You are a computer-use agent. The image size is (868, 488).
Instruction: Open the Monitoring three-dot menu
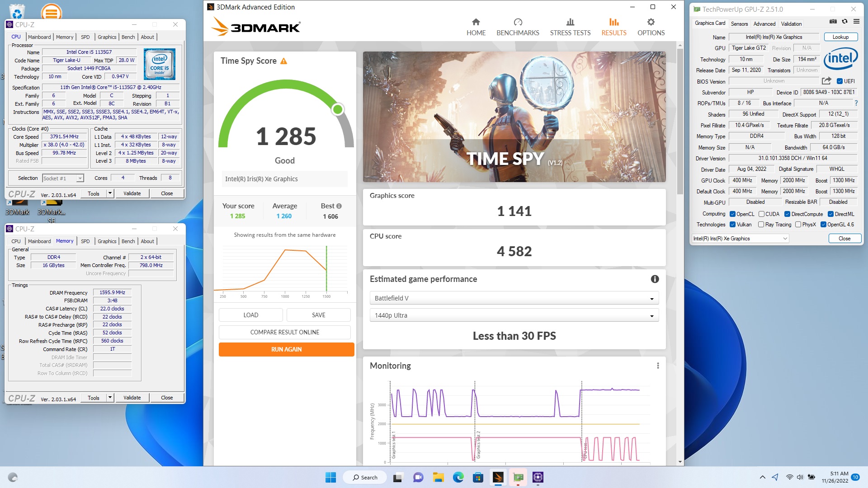pos(658,366)
